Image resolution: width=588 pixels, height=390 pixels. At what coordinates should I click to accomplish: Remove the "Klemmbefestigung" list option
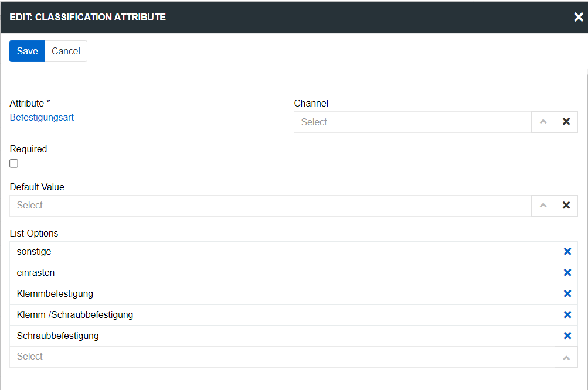pos(567,293)
